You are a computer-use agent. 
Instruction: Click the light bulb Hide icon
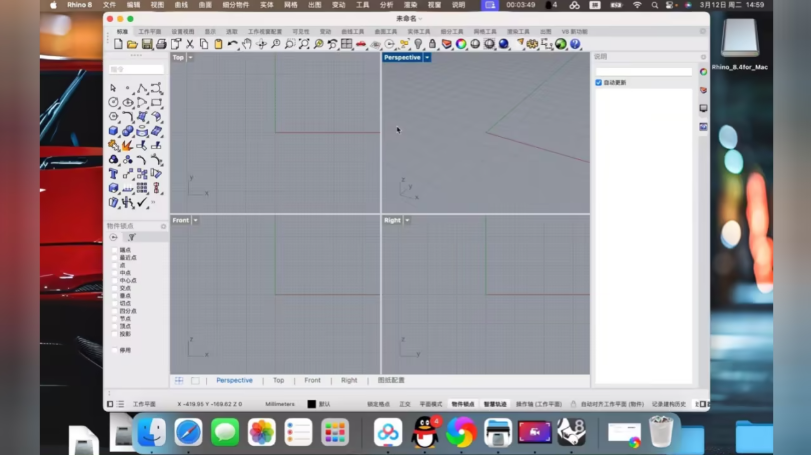tap(418, 44)
